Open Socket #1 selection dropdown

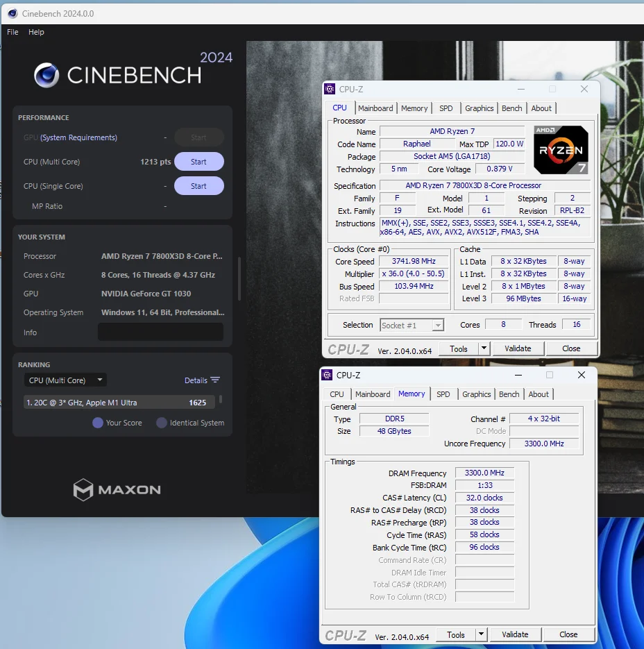412,326
